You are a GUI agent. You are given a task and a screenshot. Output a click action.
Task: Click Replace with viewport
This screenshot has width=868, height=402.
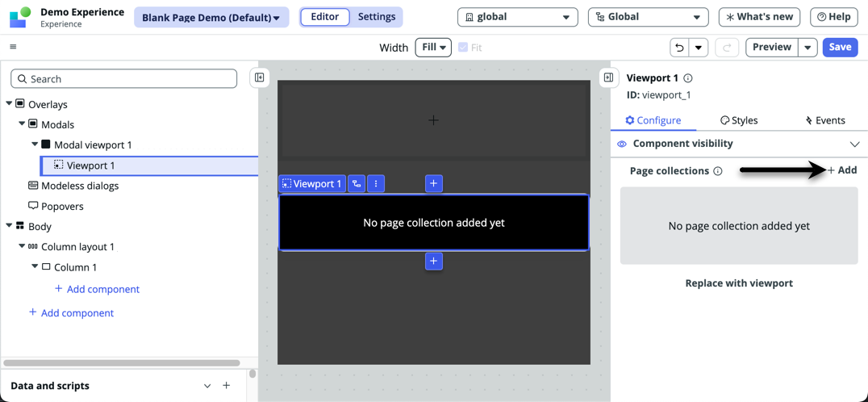point(739,283)
